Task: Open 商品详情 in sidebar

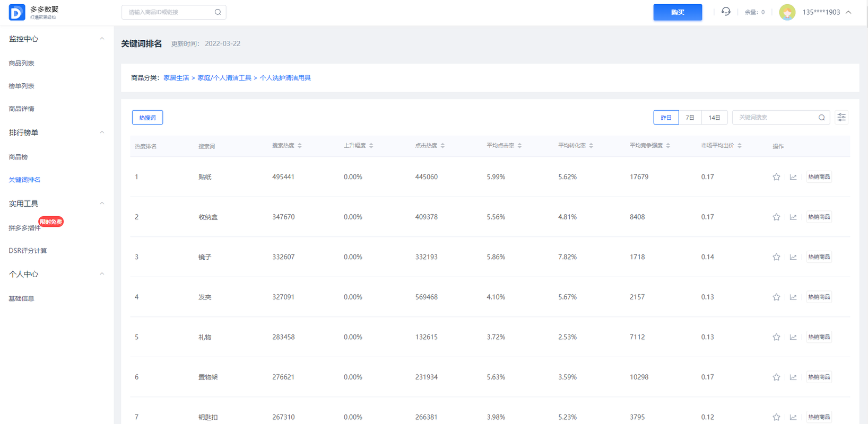Action: [x=22, y=109]
